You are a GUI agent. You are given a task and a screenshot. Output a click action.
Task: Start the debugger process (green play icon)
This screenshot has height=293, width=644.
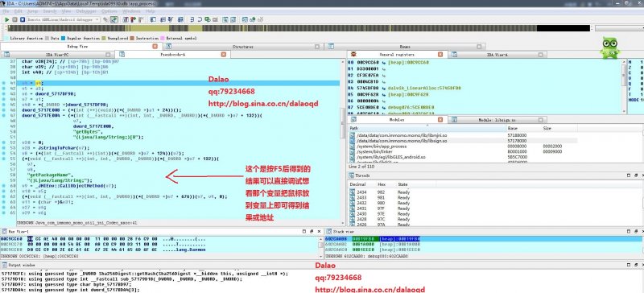(x=7, y=19)
